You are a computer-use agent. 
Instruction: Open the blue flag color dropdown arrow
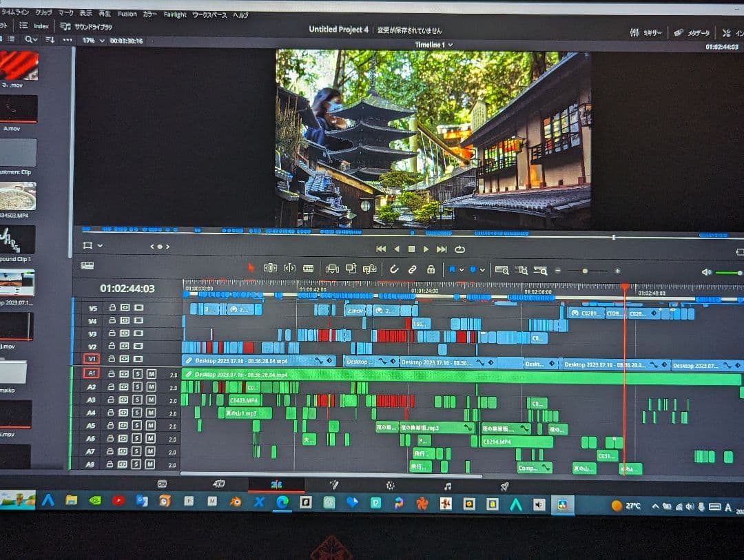click(x=462, y=270)
